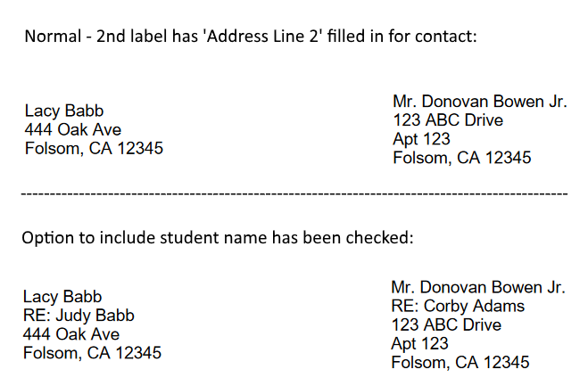Click '444 Oak Ave' in top-left label
This screenshot has height=386, width=588.
click(x=72, y=130)
